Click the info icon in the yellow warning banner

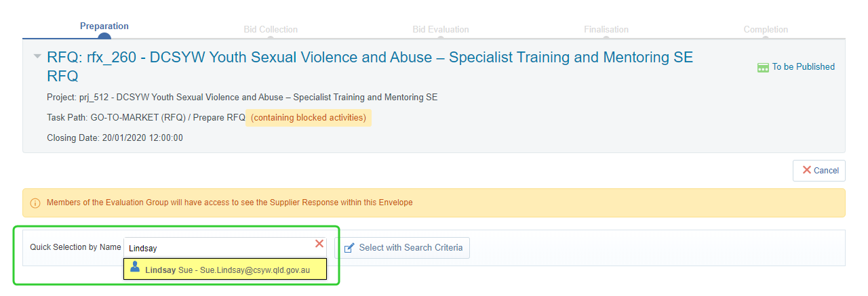tap(35, 203)
